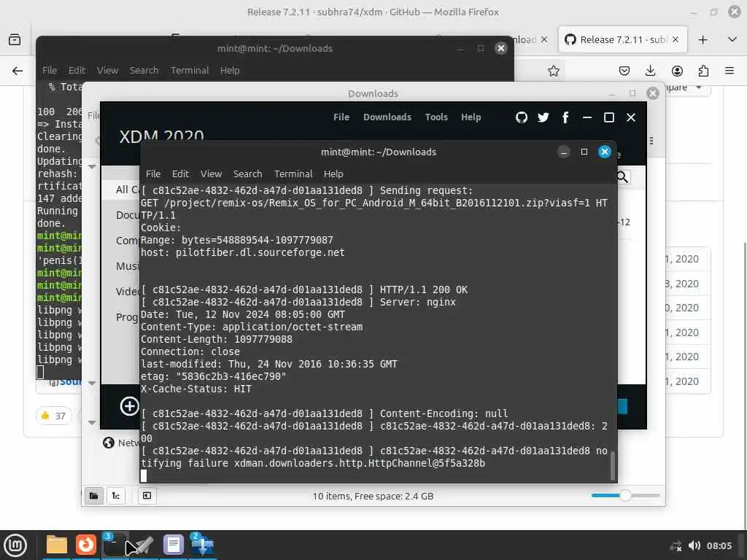Viewport: 747px width, 560px height.
Task: Open a new Firefox tab with plus
Action: tap(703, 39)
